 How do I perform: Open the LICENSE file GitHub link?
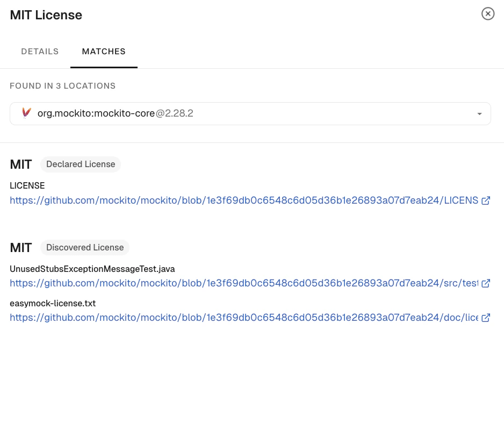[x=244, y=200]
